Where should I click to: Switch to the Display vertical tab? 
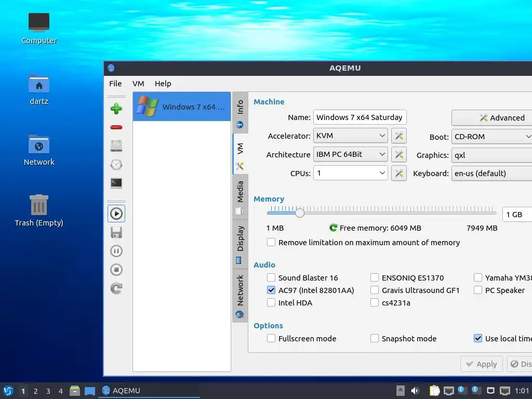click(240, 244)
